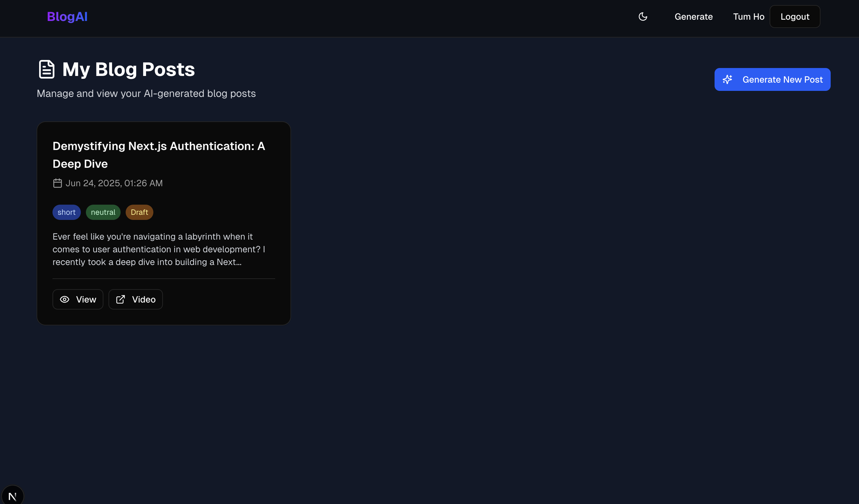The width and height of the screenshot is (859, 504).
Task: Click the document icon beside My Blog Posts
Action: 47,70
